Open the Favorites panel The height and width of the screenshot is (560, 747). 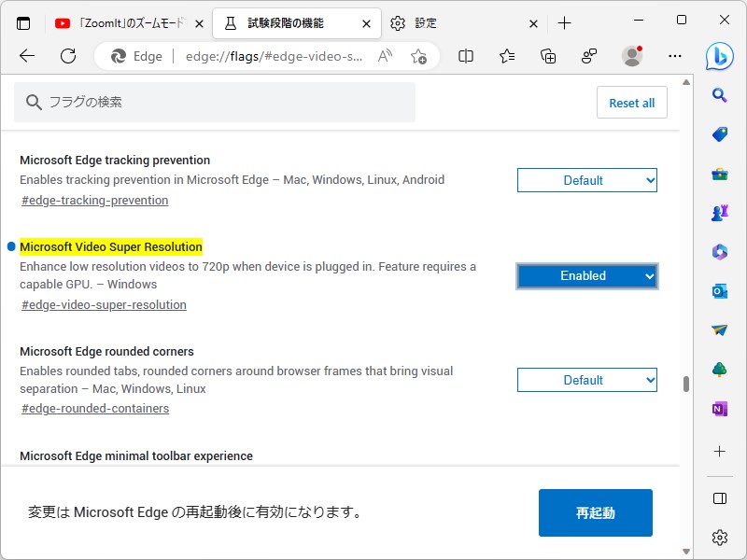coord(507,56)
